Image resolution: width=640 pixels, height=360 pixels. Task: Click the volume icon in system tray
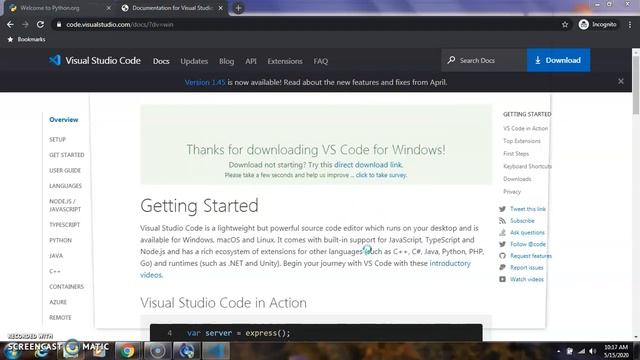click(593, 351)
